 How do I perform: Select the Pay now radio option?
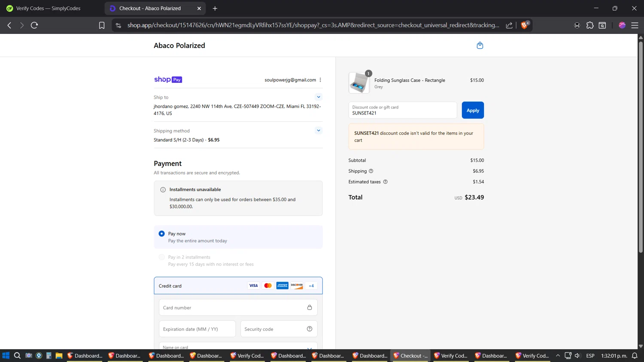[x=161, y=234]
